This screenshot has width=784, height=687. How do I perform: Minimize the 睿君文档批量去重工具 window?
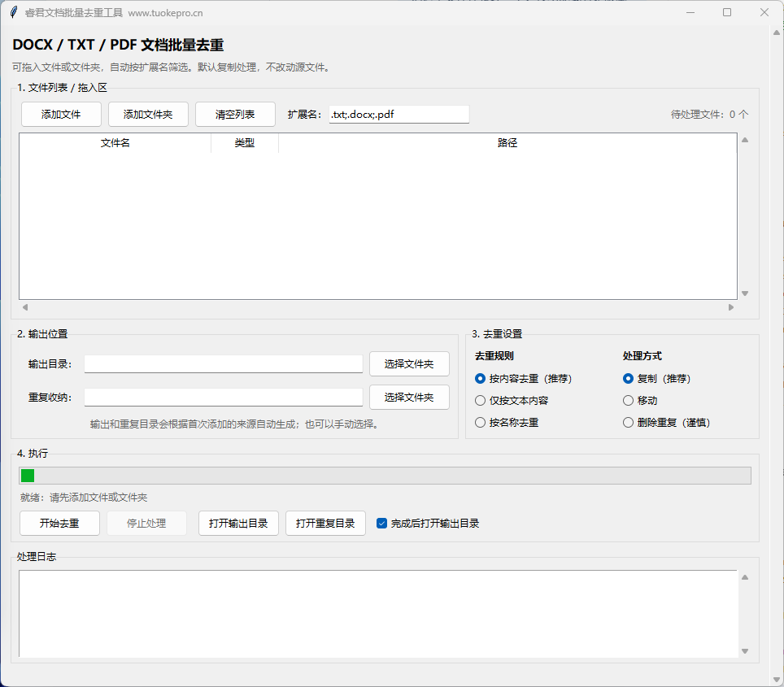690,12
